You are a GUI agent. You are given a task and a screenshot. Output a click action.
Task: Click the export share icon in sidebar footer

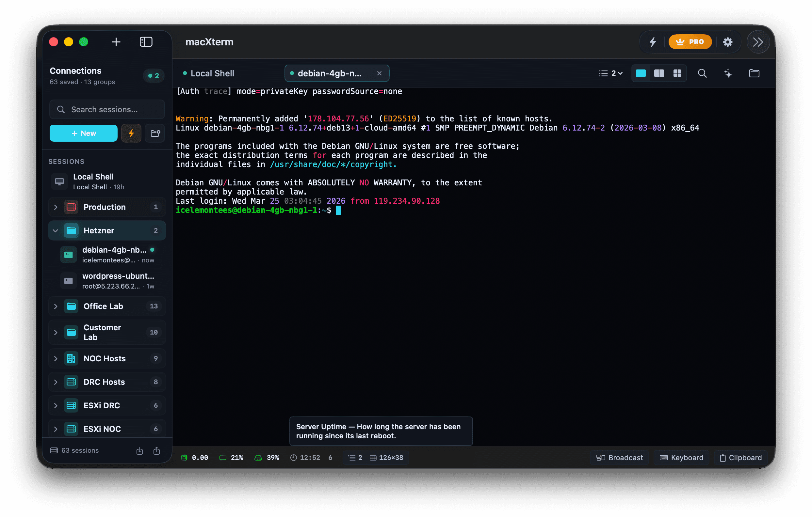coord(156,451)
